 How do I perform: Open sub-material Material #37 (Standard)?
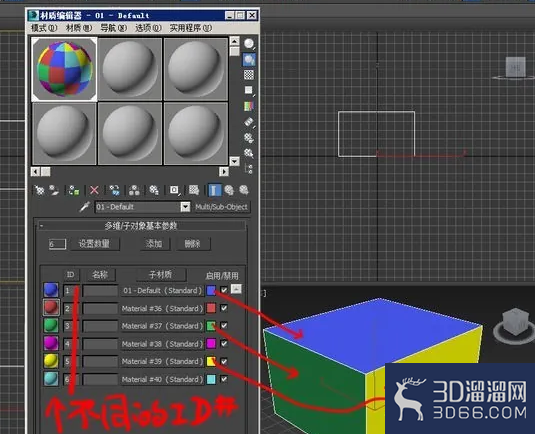click(x=162, y=326)
